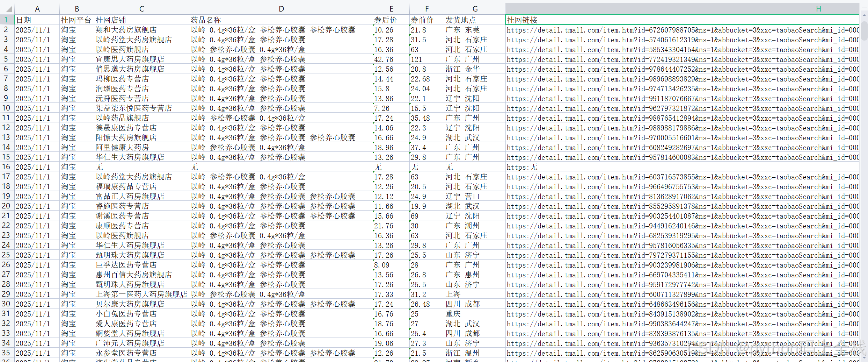Select cell 爱人康医药专营店
The height and width of the screenshot is (362, 868).
[141, 324]
